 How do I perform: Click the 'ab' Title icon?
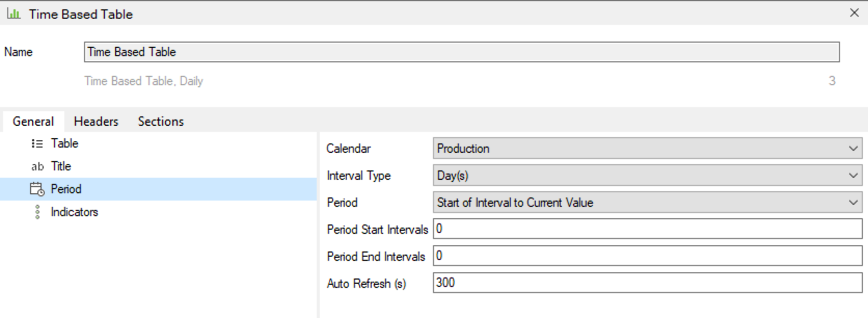point(37,167)
